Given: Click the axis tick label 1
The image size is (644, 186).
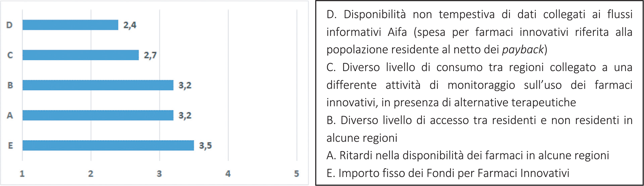Looking at the screenshot, I should click(x=22, y=174).
